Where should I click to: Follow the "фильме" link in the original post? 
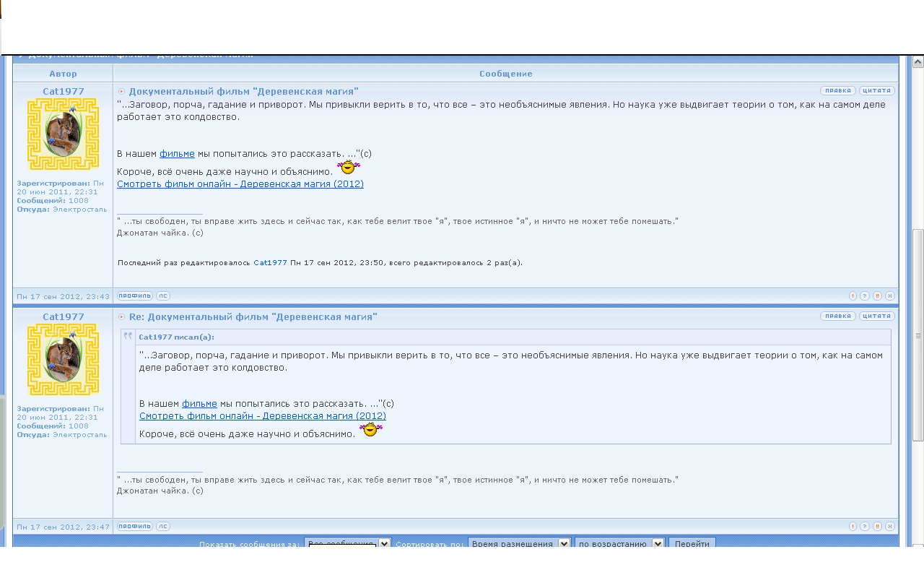[177, 154]
